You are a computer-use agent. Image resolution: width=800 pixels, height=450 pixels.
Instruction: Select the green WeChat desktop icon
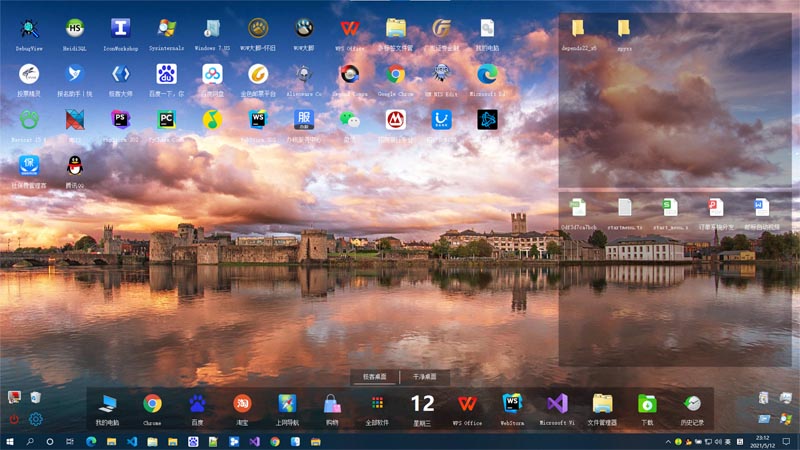(x=349, y=120)
